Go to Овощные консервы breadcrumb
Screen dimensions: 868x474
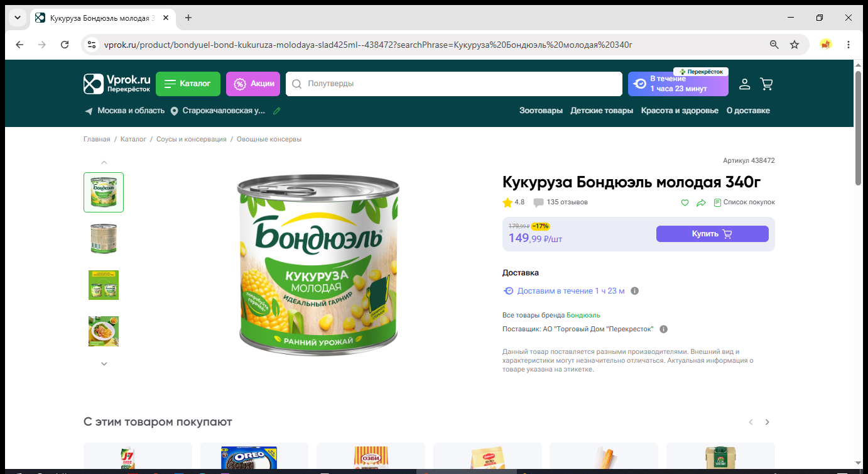tap(269, 139)
